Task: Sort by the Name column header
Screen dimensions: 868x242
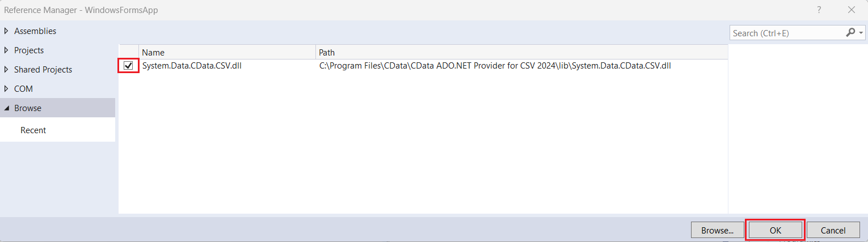Action: click(227, 52)
